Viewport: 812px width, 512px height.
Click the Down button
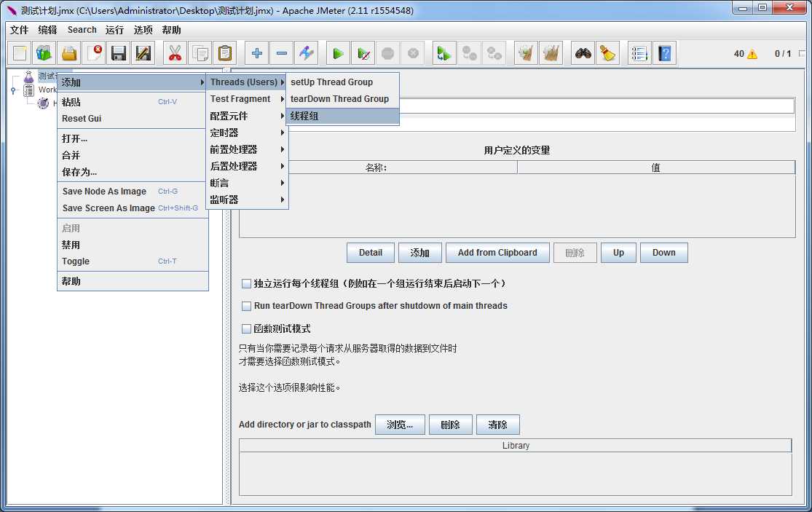664,253
